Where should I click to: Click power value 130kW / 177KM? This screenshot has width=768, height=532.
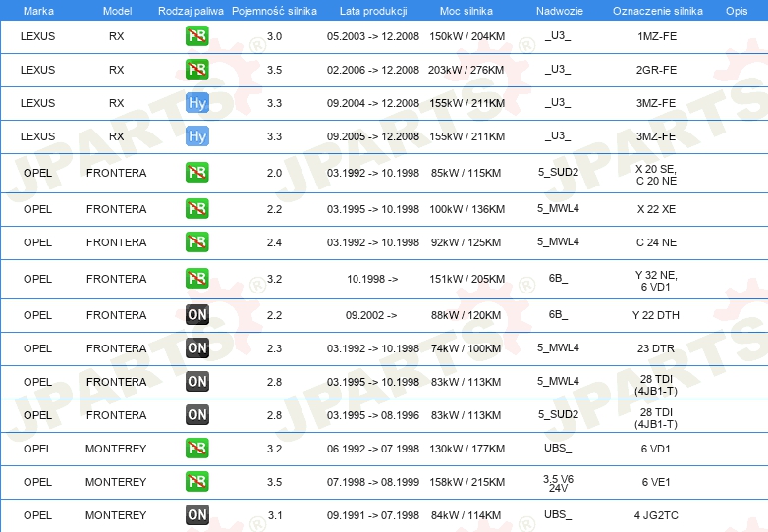[x=466, y=449]
